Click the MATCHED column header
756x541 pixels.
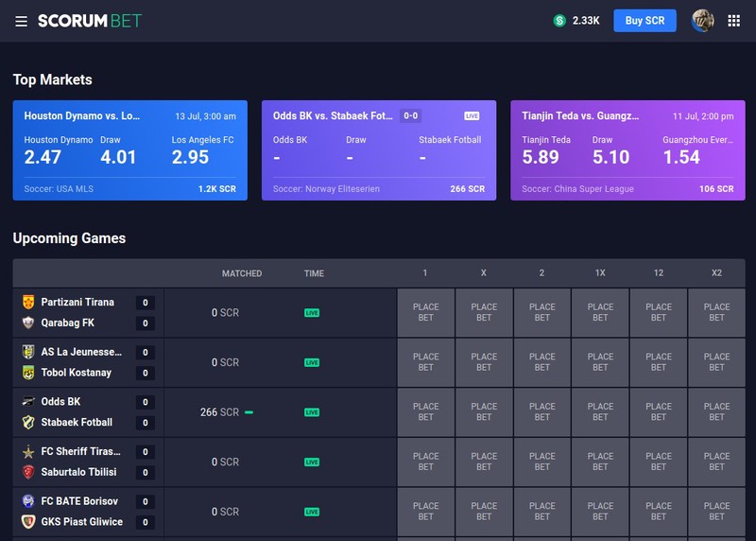click(242, 273)
